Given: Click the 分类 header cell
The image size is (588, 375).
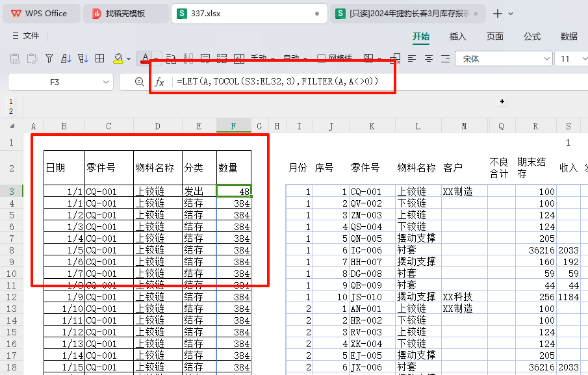Looking at the screenshot, I should pos(199,168).
